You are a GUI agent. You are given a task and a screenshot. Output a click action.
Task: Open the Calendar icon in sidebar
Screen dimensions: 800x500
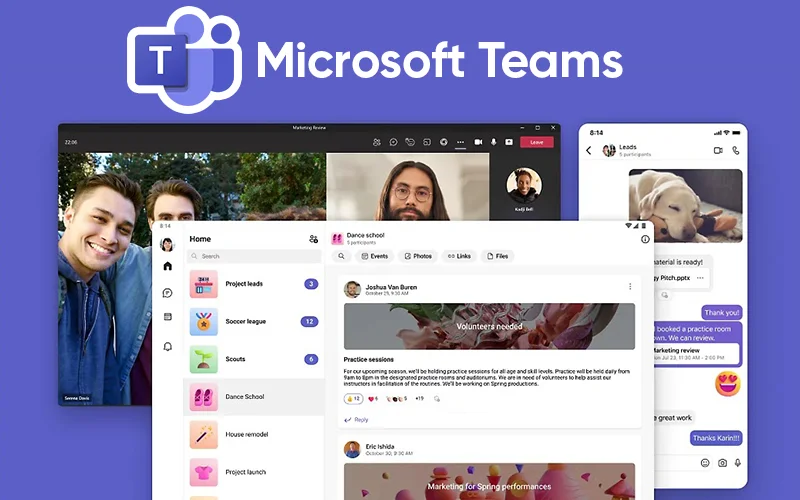pyautogui.click(x=167, y=317)
